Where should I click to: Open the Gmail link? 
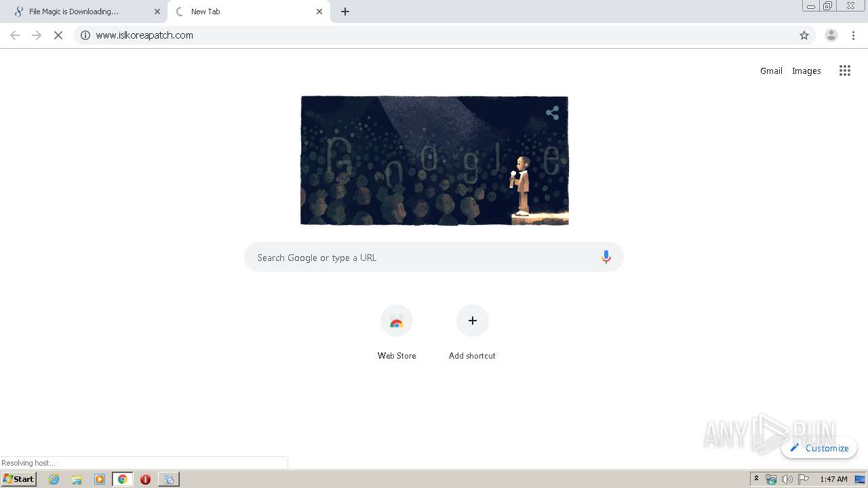pos(771,70)
